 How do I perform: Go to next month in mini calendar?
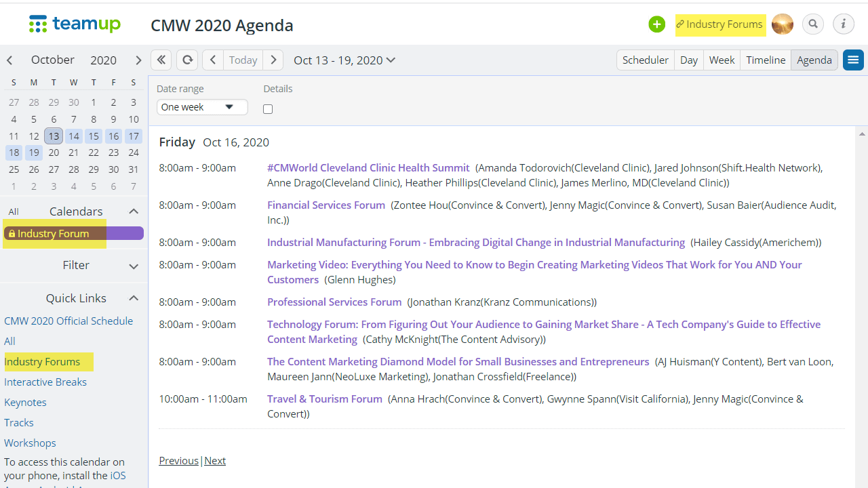(138, 60)
